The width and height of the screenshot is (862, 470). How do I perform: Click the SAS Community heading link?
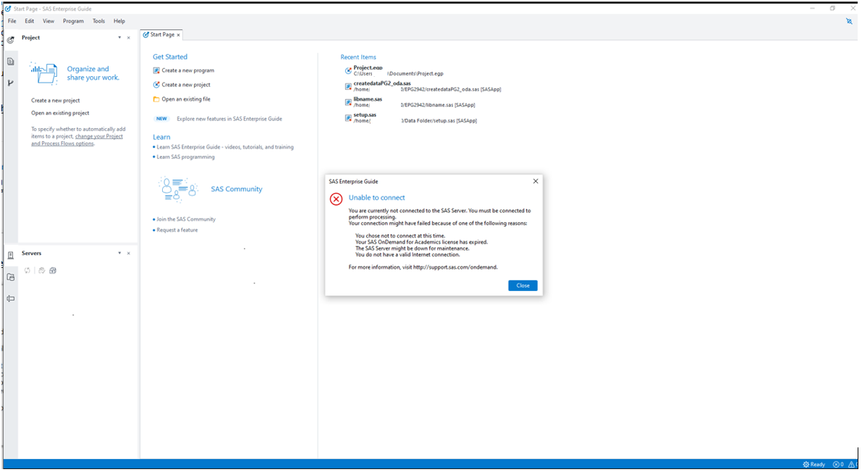click(x=236, y=189)
